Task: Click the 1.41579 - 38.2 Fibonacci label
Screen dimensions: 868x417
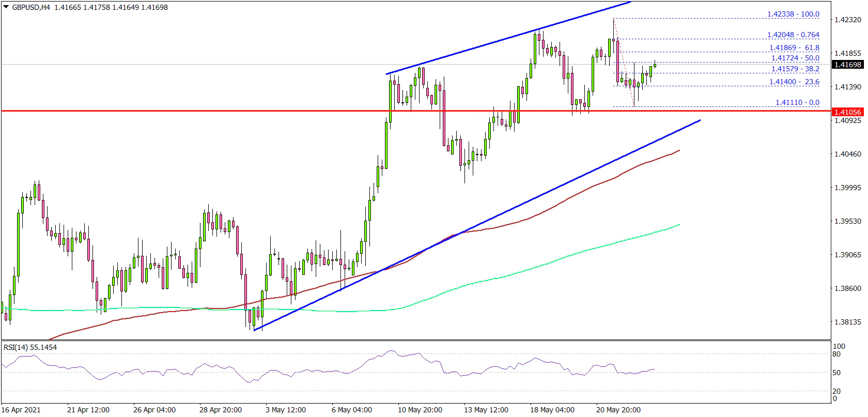Action: [x=795, y=69]
